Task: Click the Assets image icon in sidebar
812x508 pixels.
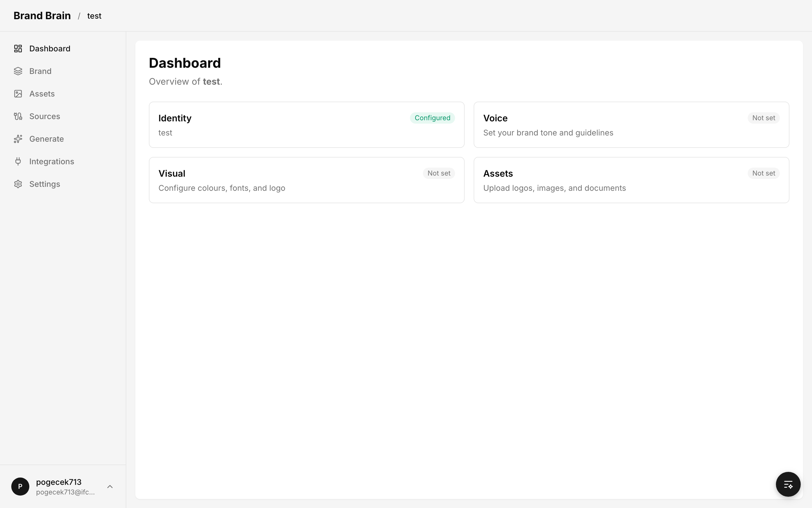Action: click(x=18, y=94)
